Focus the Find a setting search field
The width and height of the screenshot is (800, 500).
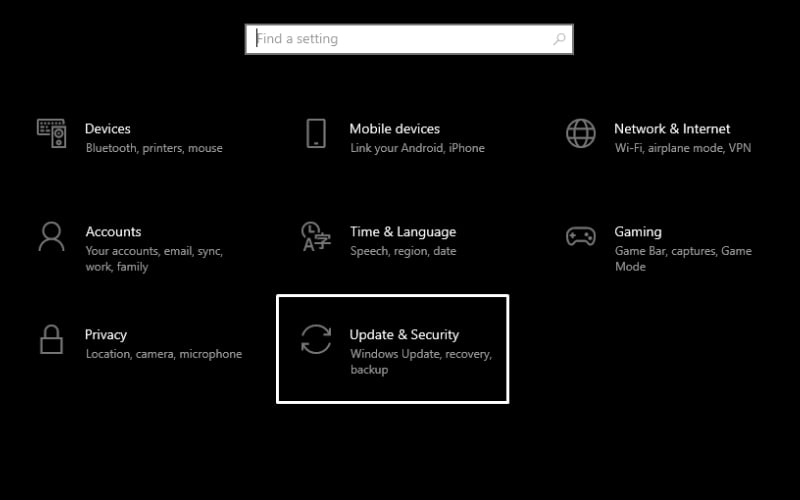409,39
